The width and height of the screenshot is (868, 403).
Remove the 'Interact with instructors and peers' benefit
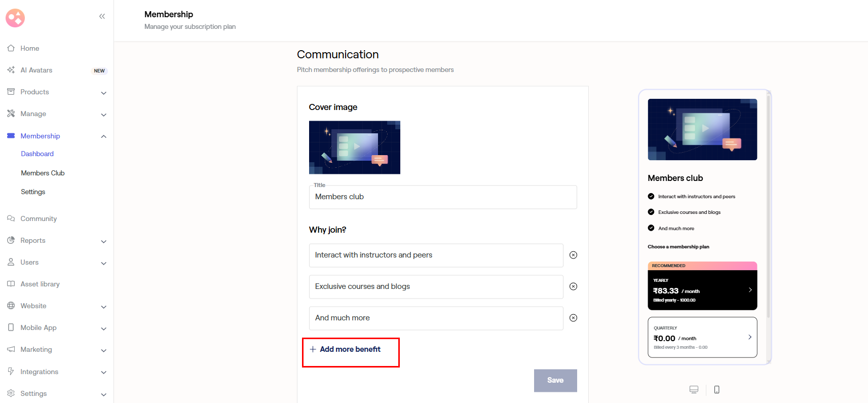click(573, 255)
